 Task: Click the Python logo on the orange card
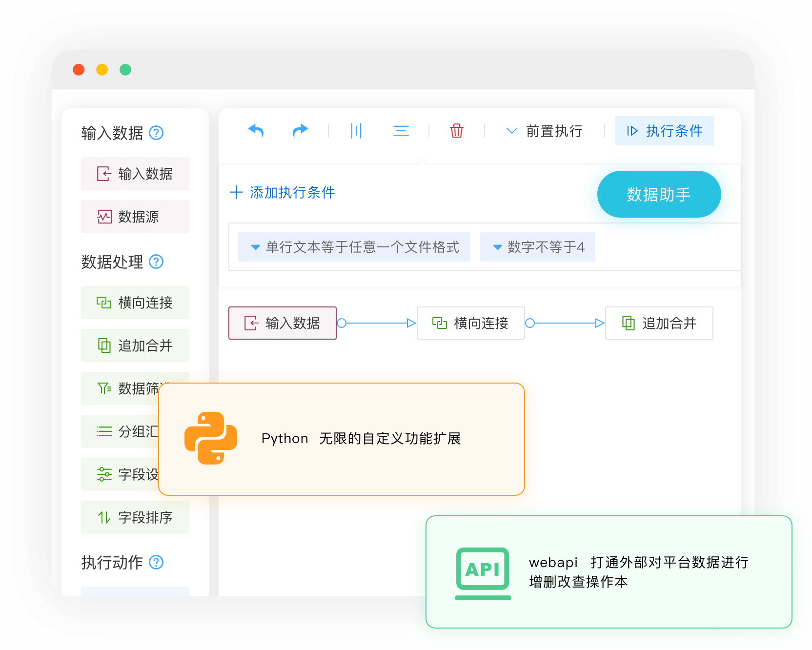(210, 438)
